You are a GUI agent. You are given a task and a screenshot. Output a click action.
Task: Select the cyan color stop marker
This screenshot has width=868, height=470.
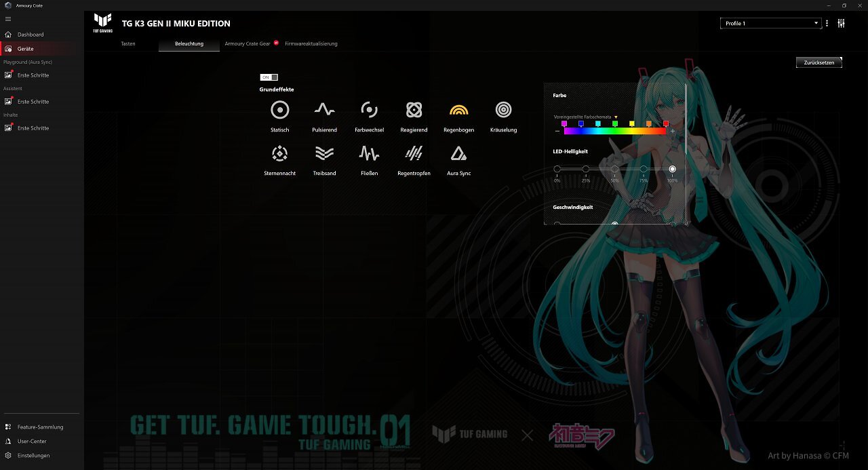pos(598,124)
